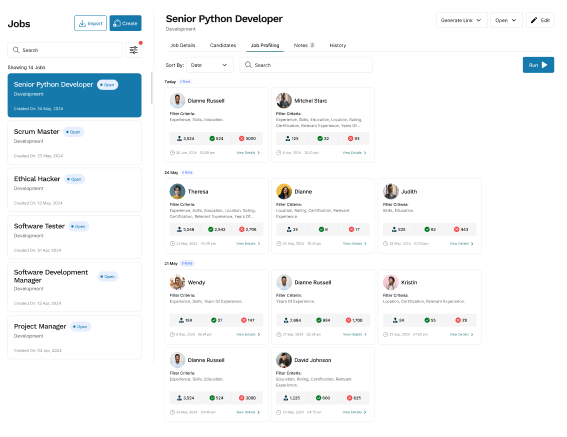Click the Create job button
The width and height of the screenshot is (567, 437).
[x=125, y=23]
